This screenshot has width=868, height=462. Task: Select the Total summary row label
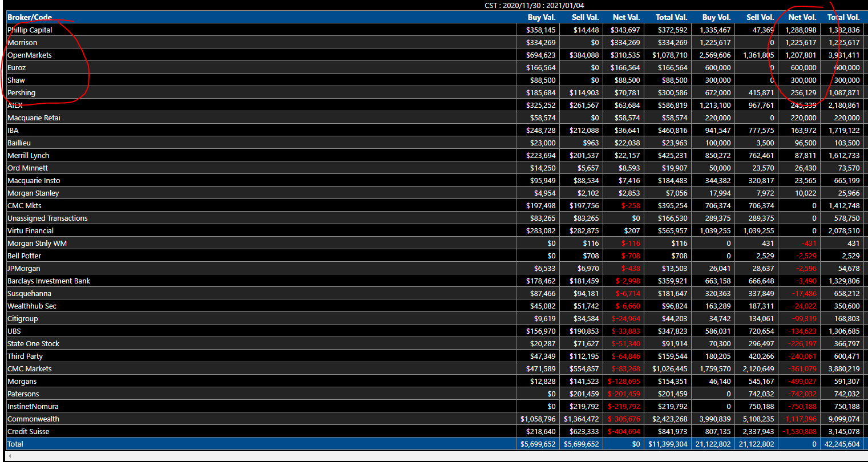point(15,444)
